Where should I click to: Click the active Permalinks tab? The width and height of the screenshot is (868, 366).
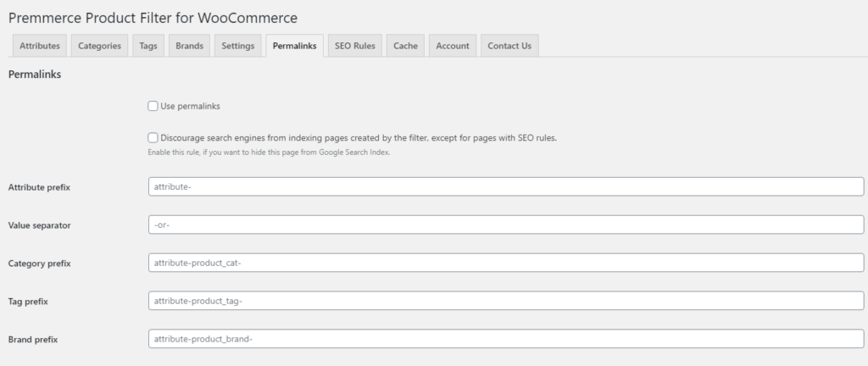click(294, 46)
